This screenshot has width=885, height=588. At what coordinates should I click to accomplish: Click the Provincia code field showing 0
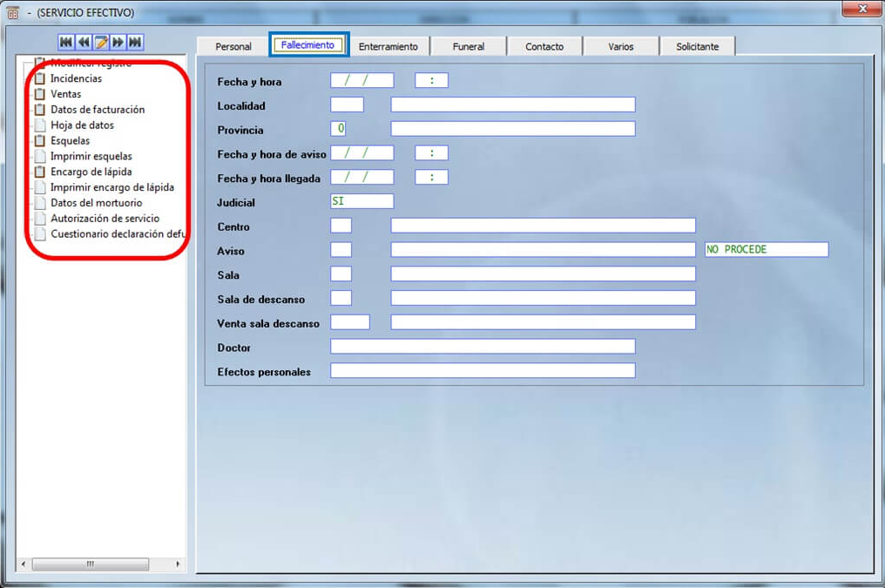pos(339,129)
